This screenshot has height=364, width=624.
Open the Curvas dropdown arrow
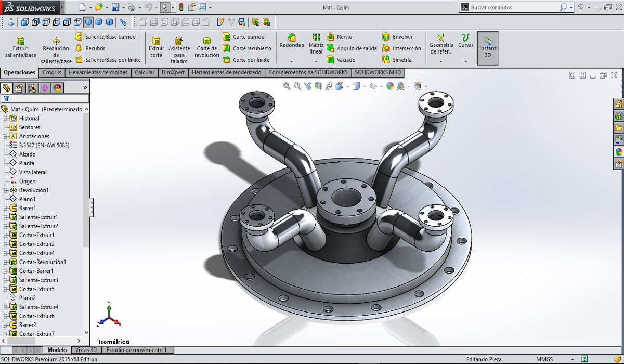coord(465,61)
